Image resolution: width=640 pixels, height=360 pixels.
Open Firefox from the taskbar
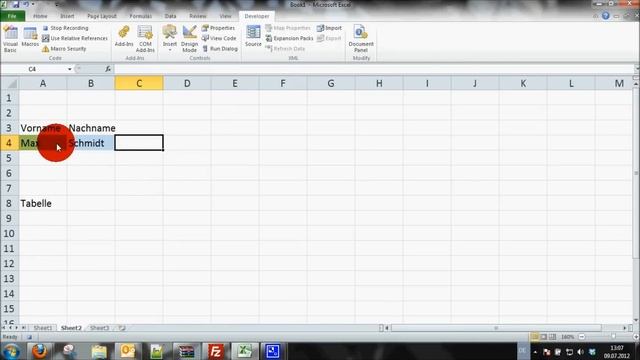tap(40, 351)
